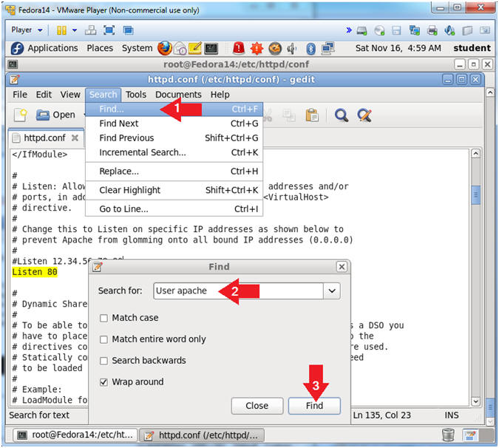Viewport: 499px width, 448px height.
Task: Enable the Search backwards checkbox
Action: pos(103,361)
